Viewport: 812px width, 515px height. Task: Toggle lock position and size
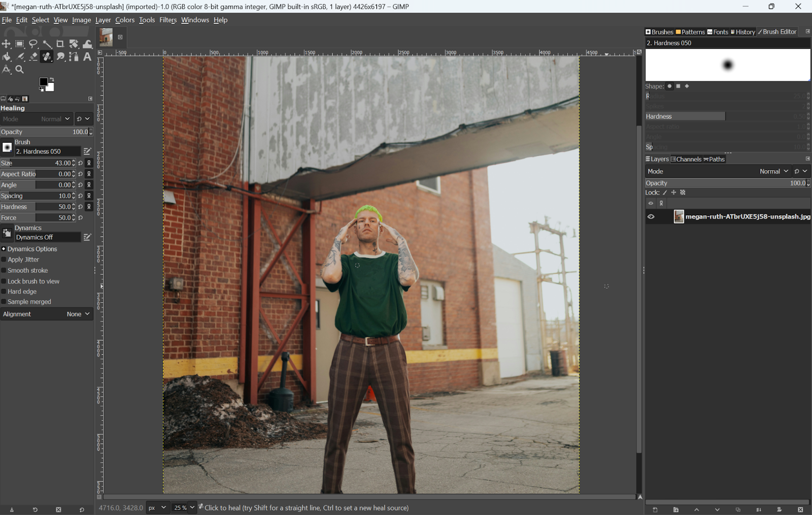pos(674,192)
